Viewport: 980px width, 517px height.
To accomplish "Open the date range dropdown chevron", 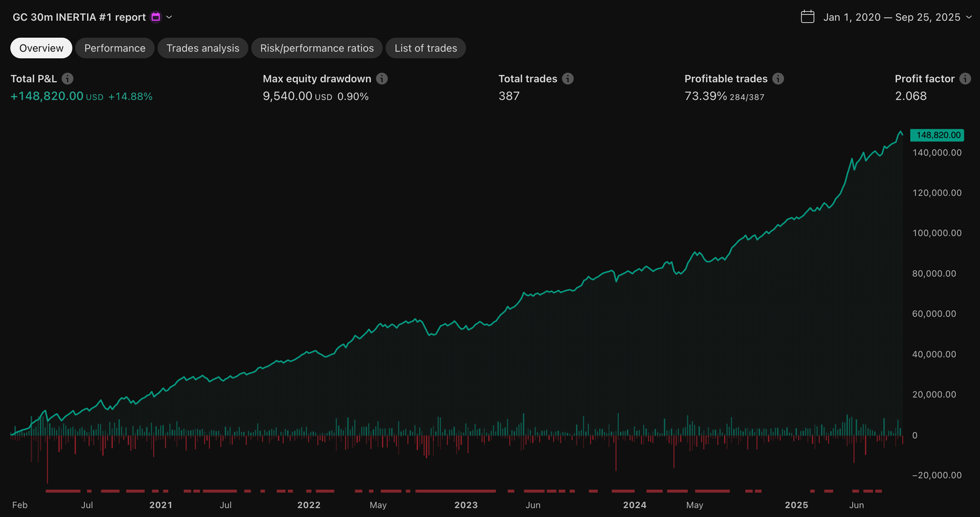I will coord(968,17).
